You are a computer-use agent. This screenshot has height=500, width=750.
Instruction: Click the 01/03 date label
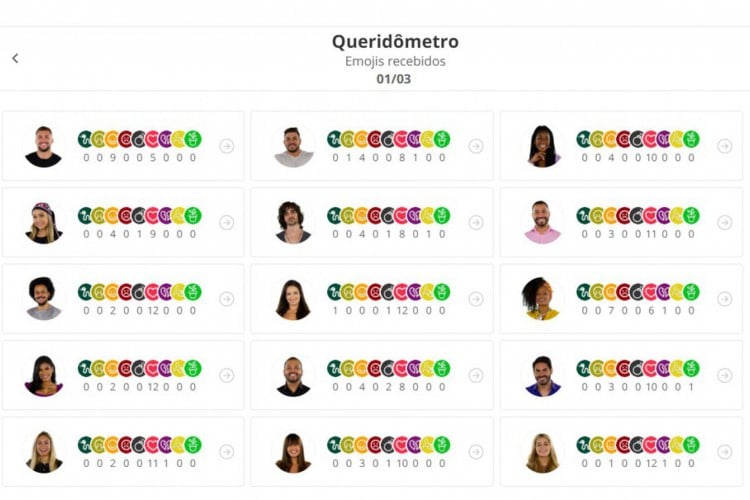click(x=395, y=79)
